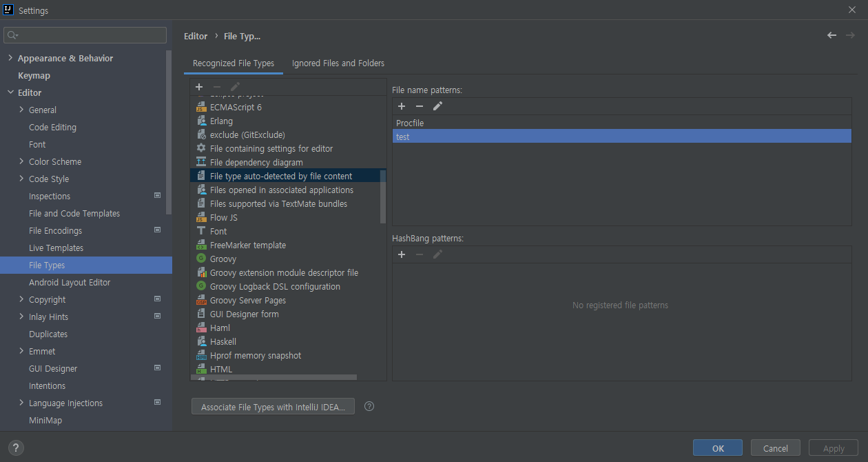This screenshot has height=462, width=868.
Task: Expand the Inlay Hints node
Action: pyautogui.click(x=21, y=317)
